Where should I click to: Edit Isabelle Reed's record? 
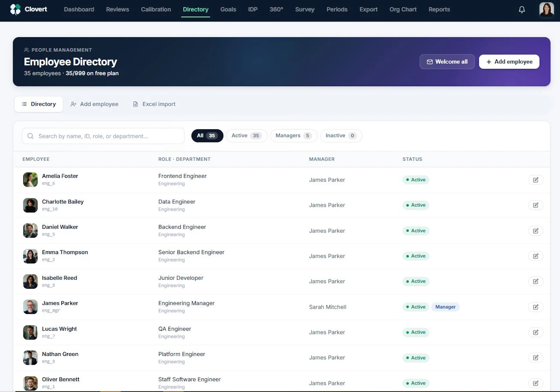pyautogui.click(x=535, y=281)
